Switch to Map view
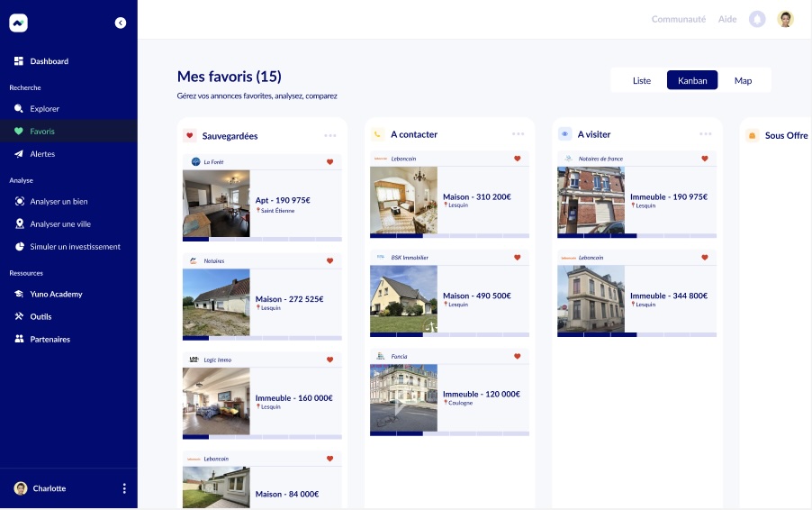The image size is (812, 510). [x=743, y=80]
